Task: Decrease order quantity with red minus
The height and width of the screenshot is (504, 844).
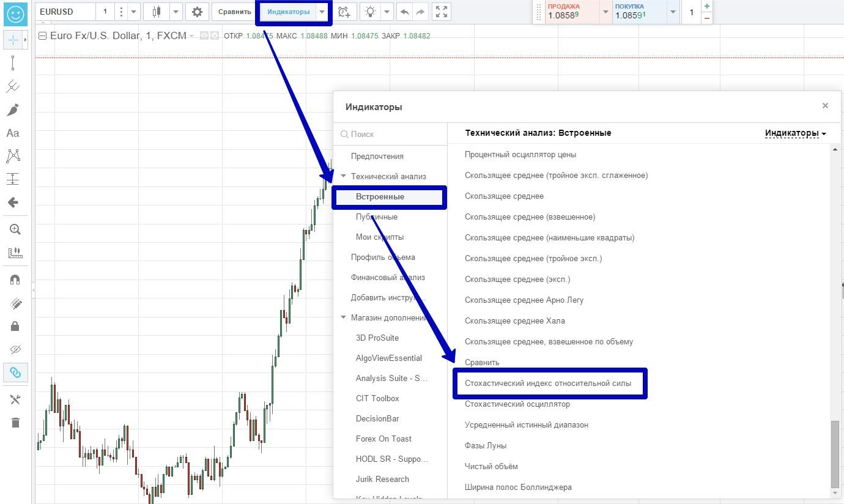Action: (x=707, y=18)
